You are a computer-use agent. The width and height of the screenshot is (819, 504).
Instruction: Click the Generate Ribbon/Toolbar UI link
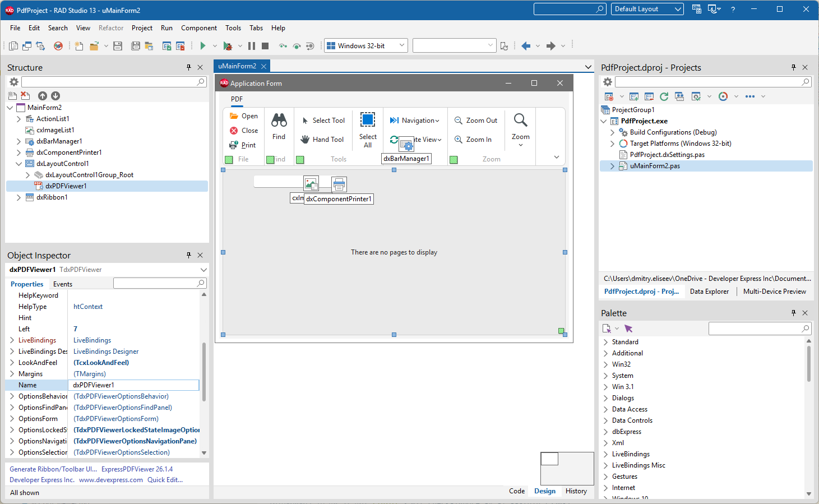[53, 469]
